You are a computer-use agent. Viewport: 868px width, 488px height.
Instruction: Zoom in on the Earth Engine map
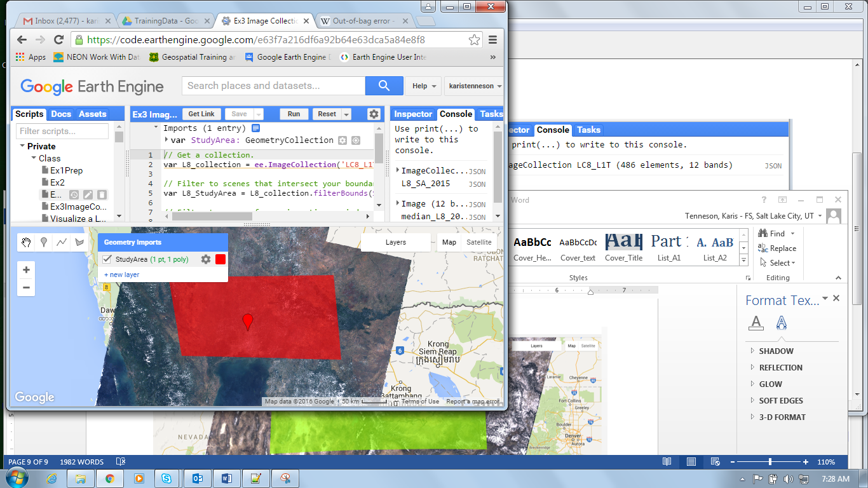pos(26,270)
